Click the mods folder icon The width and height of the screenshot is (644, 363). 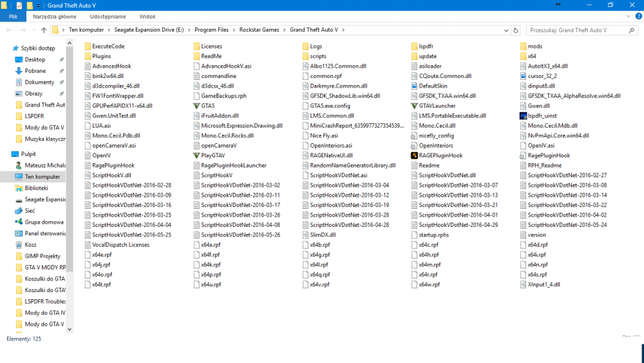(x=523, y=46)
